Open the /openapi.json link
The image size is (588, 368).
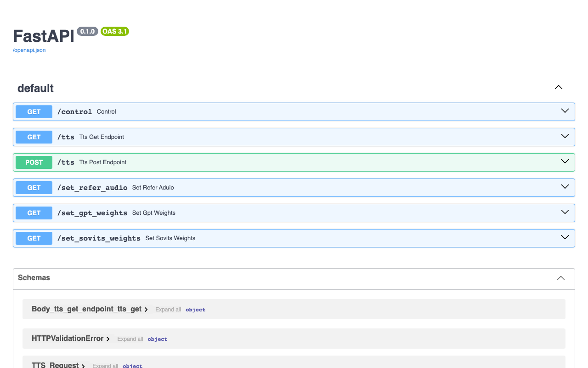(29, 50)
